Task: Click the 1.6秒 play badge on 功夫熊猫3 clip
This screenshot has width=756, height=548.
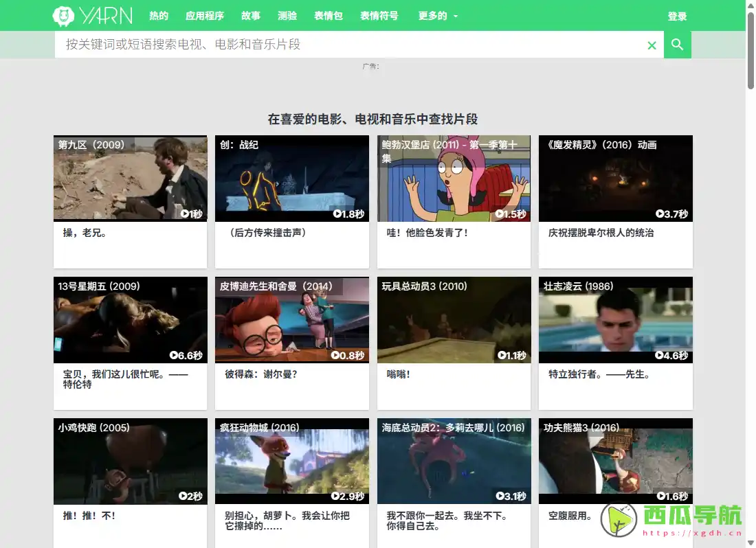Action: 673,496
